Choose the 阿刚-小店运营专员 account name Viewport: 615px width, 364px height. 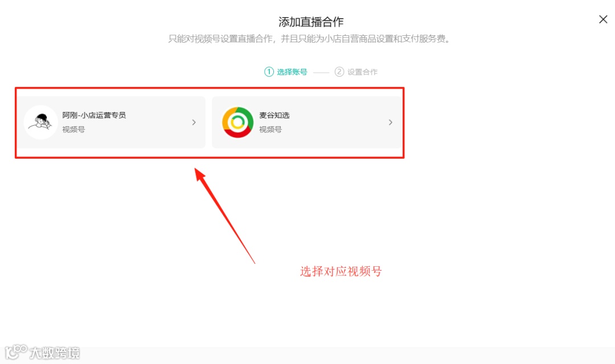[94, 115]
